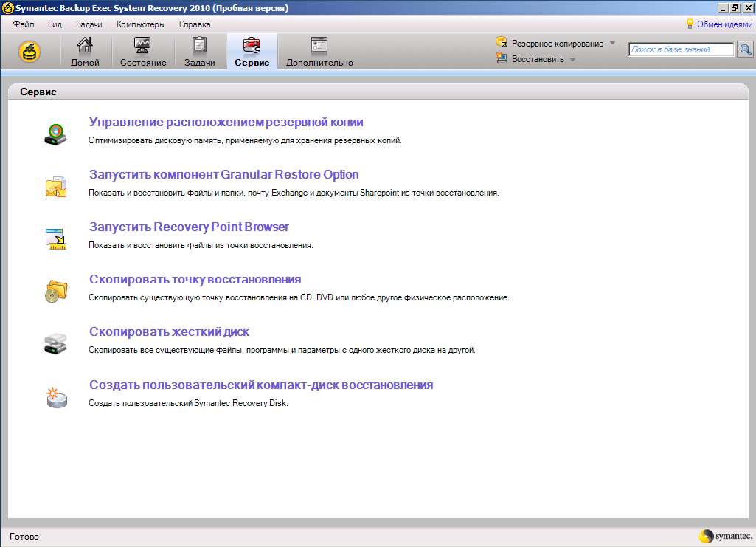The image size is (756, 547).
Task: Click the copy hard disk icon
Action: coord(56,343)
